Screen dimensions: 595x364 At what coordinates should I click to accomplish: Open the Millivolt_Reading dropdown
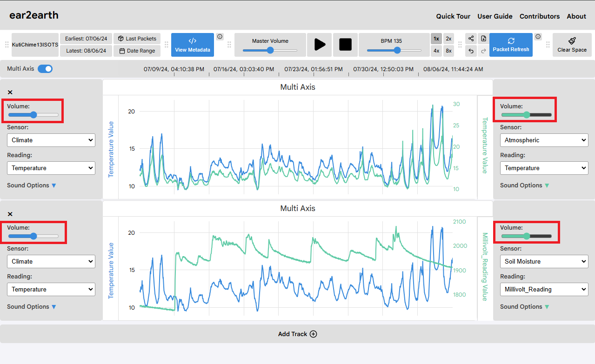tap(544, 289)
